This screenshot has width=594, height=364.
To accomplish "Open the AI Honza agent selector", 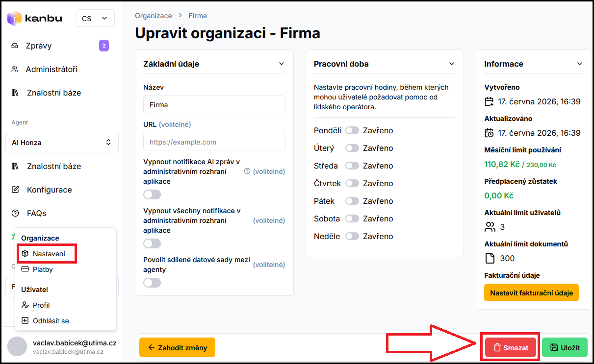I will 62,143.
